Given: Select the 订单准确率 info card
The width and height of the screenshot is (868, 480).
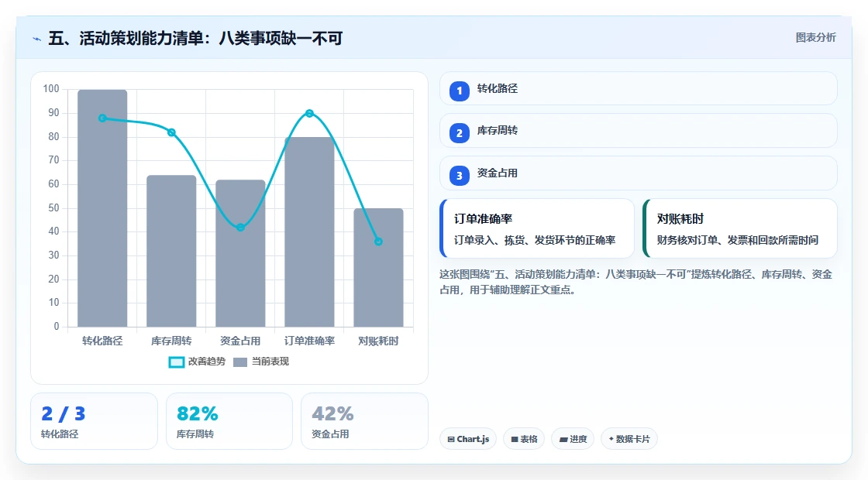Looking at the screenshot, I should point(537,228).
